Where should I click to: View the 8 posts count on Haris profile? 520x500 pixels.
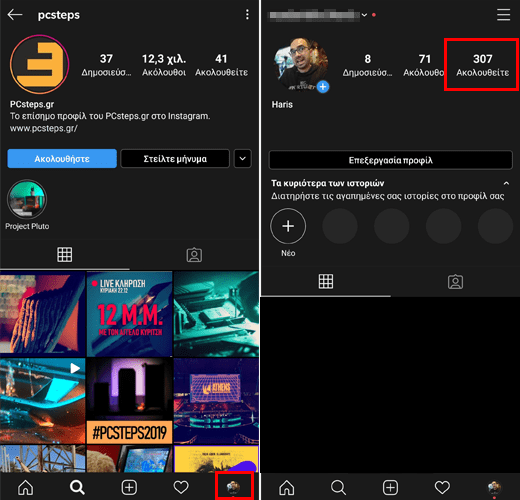click(367, 65)
